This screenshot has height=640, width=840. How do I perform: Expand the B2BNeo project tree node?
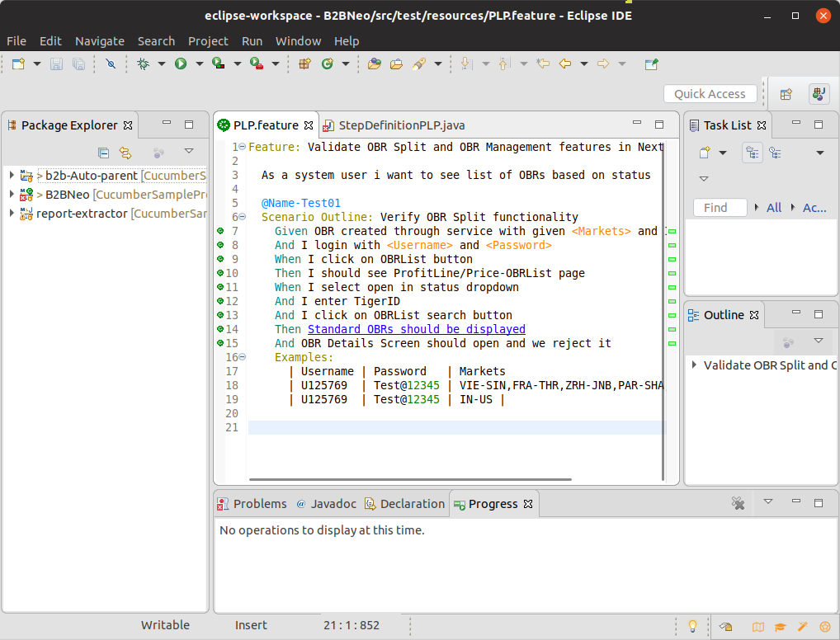[x=12, y=195]
